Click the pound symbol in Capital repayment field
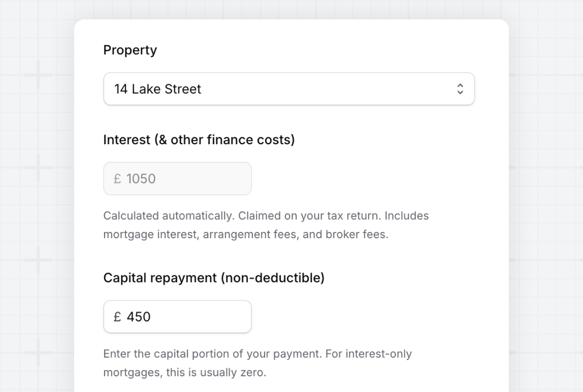Screen dimensions: 583x392 click(117, 317)
